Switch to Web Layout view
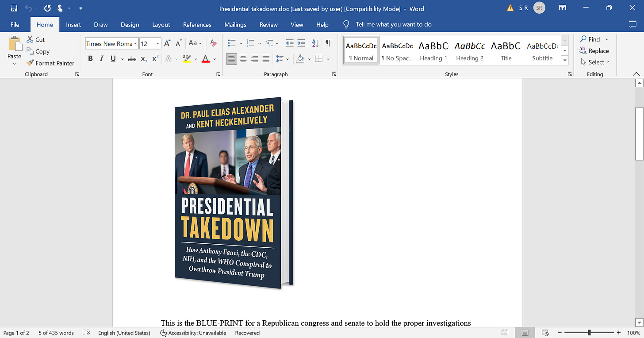The image size is (644, 338). pyautogui.click(x=545, y=333)
